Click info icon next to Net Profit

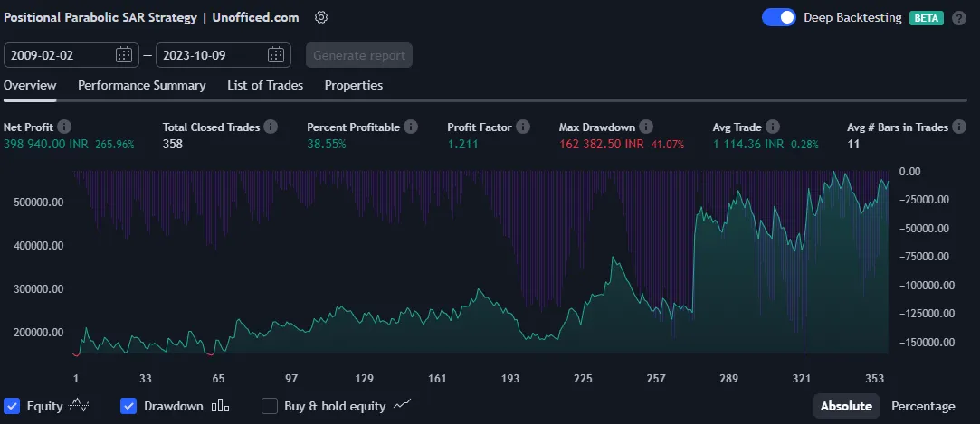(64, 127)
